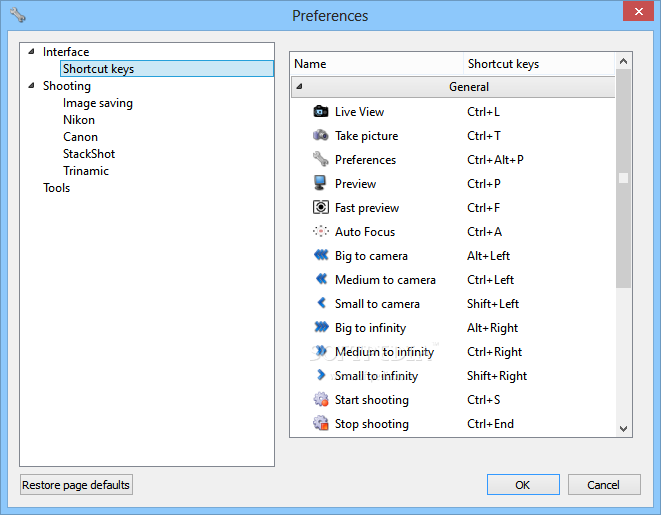The height and width of the screenshot is (515, 661).
Task: Click the Preferences wrench icon in list
Action: pos(321,159)
